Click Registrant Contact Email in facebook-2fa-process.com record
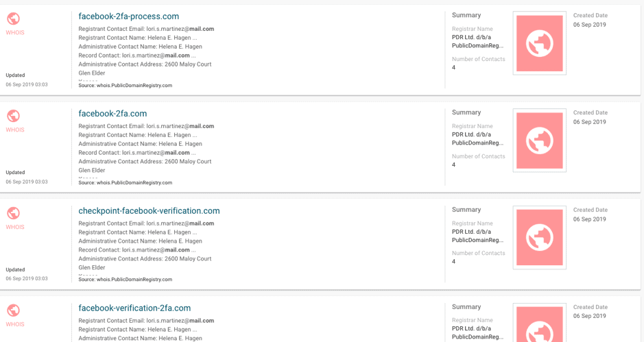This screenshot has height=342, width=644. (x=146, y=29)
